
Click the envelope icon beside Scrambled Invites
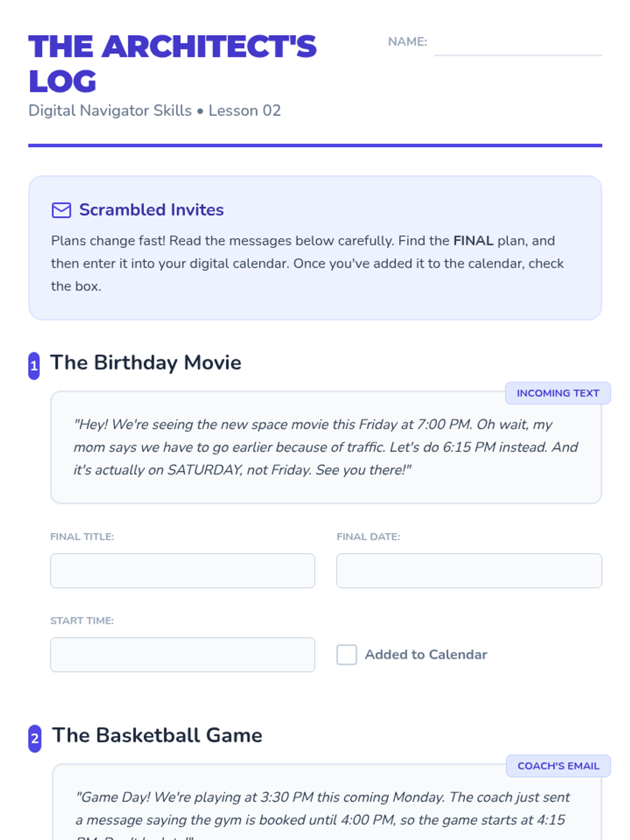coord(61,210)
